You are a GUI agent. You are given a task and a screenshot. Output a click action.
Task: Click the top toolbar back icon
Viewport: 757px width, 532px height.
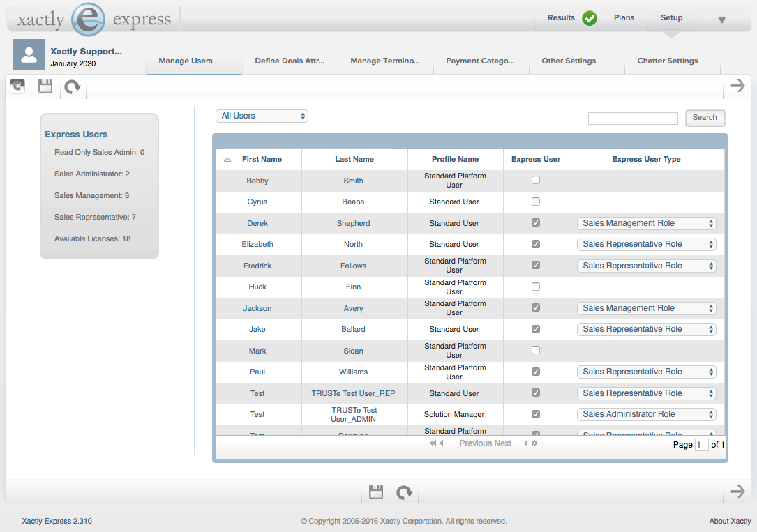click(18, 86)
